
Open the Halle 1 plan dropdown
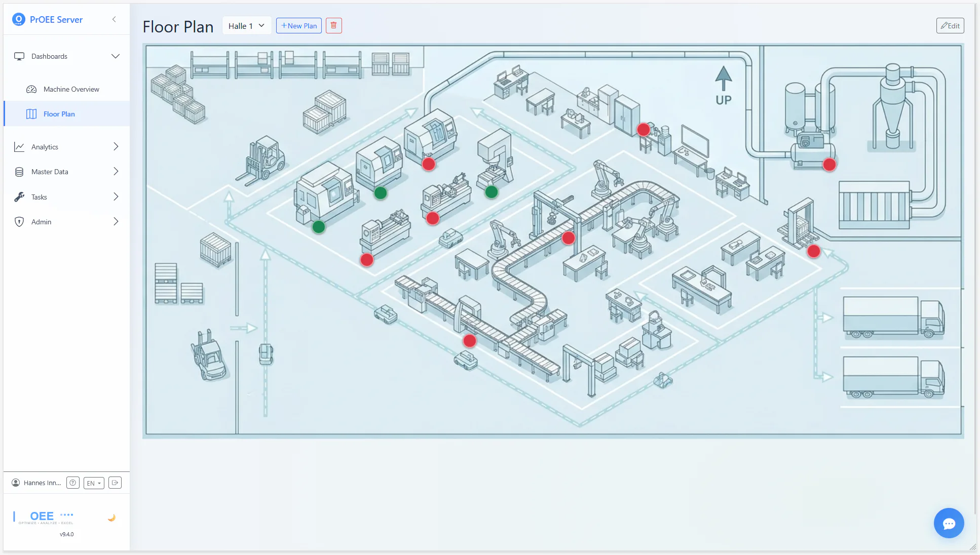coord(246,26)
